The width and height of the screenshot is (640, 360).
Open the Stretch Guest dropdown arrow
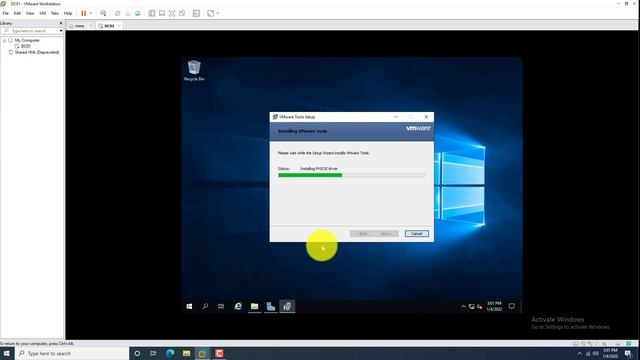coord(218,13)
